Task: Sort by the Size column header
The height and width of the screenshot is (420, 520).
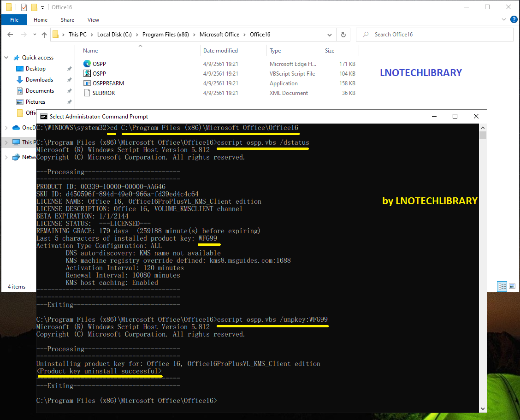Action: (x=330, y=51)
